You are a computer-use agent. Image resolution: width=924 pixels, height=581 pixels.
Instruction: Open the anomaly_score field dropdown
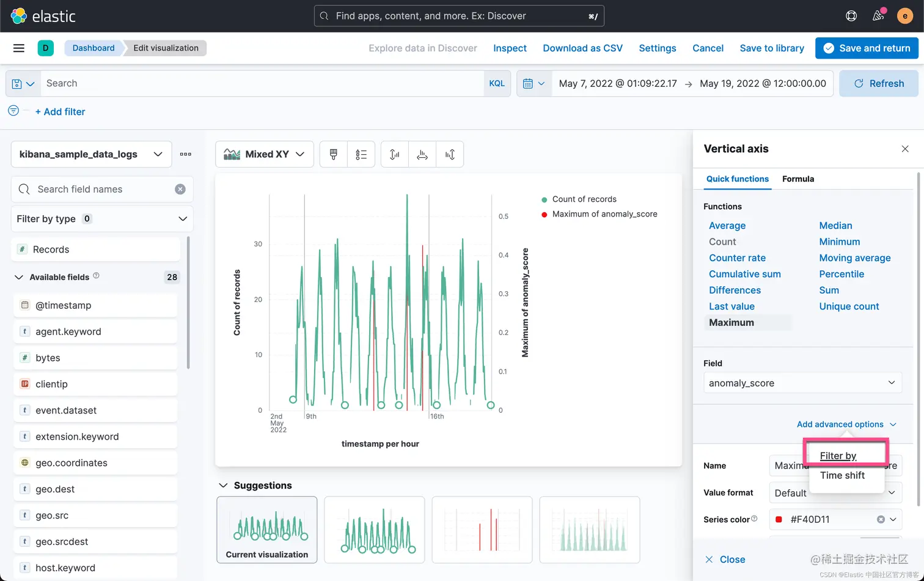(802, 383)
